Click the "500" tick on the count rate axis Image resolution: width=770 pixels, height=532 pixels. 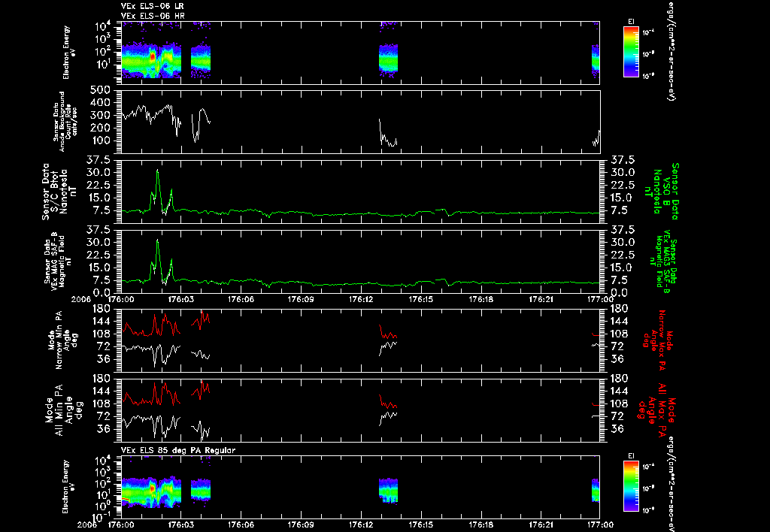[102, 90]
